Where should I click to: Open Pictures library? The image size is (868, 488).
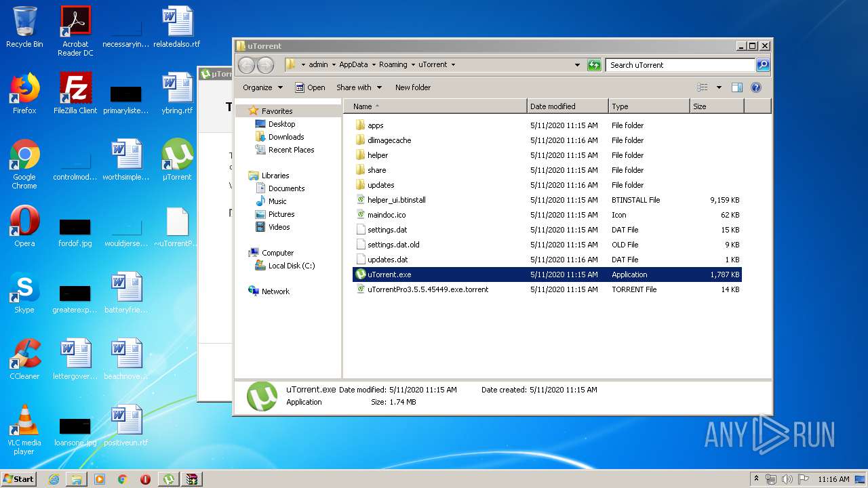click(281, 214)
